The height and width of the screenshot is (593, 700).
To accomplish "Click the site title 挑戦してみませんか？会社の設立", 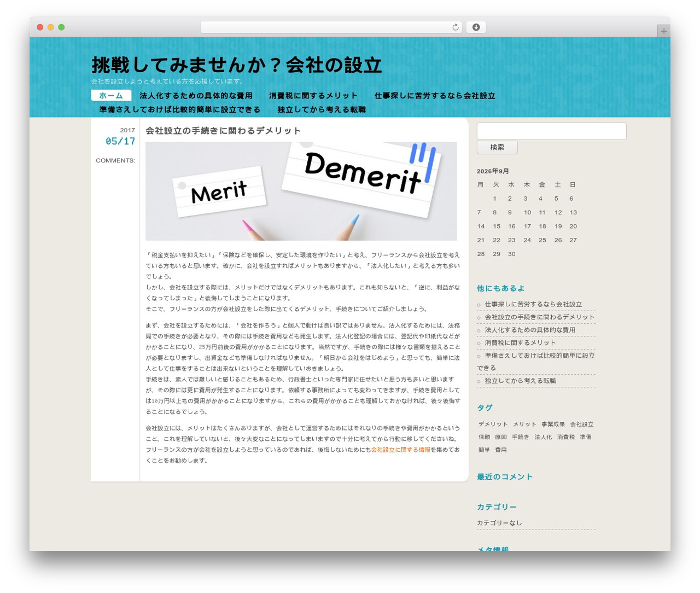I will coord(237,65).
